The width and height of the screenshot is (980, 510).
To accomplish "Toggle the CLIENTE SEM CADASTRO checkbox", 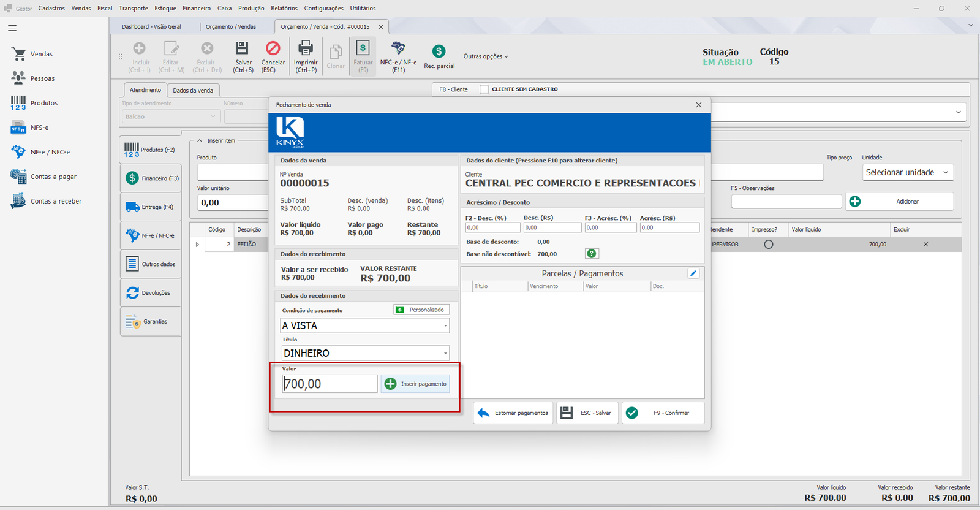I will [x=484, y=89].
